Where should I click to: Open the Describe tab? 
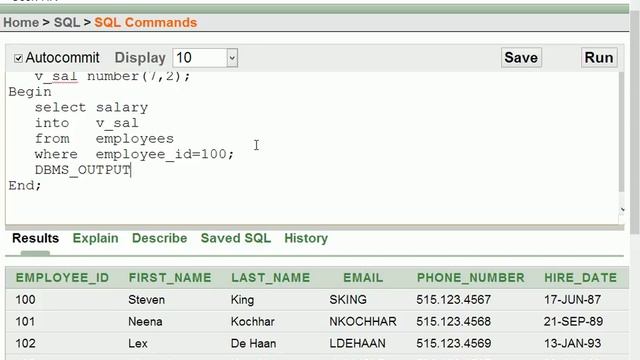tap(160, 238)
